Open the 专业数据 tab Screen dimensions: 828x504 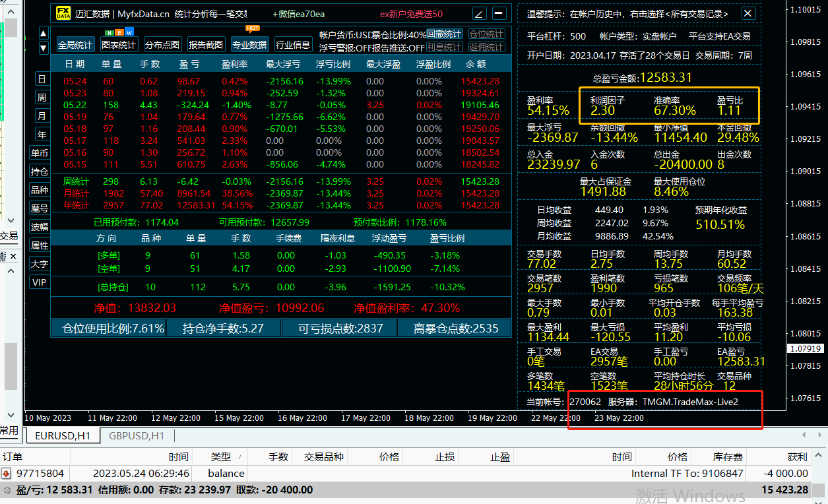(x=249, y=45)
